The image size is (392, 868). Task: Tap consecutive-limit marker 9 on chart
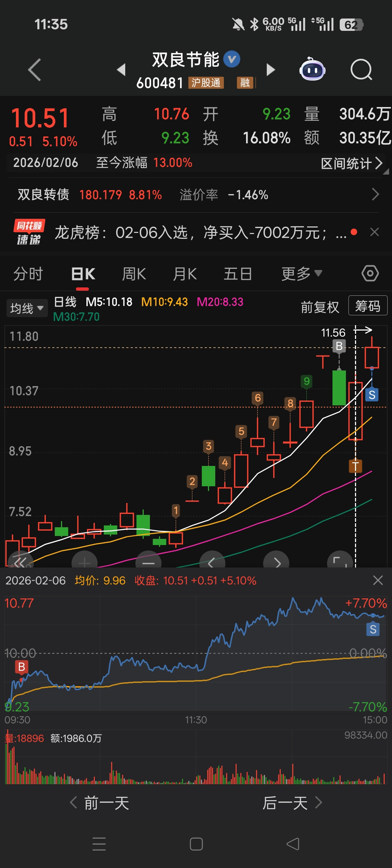point(307,381)
